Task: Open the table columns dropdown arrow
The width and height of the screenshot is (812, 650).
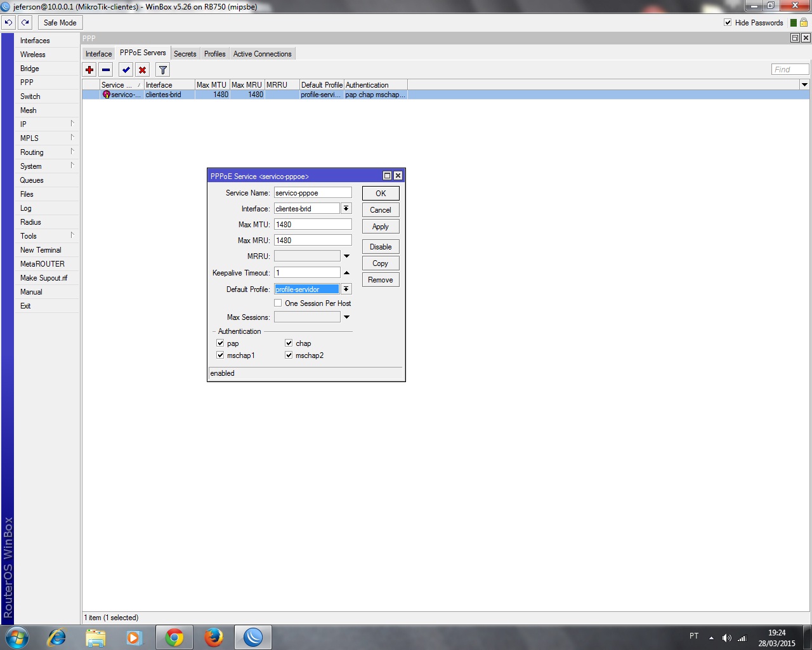Action: click(804, 84)
